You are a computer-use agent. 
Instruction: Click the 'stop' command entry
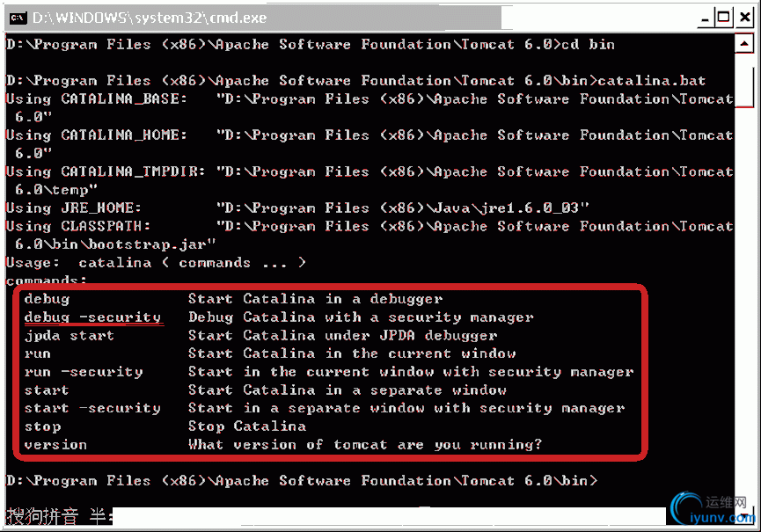point(43,426)
